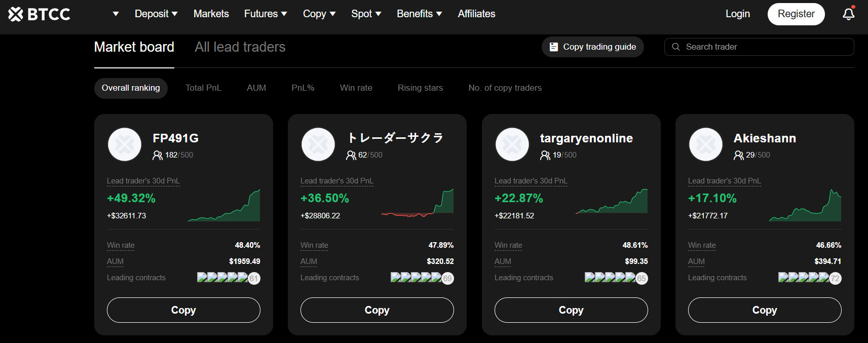This screenshot has width=868, height=343.
Task: Select the Rising stars ranking filter
Action: (420, 88)
